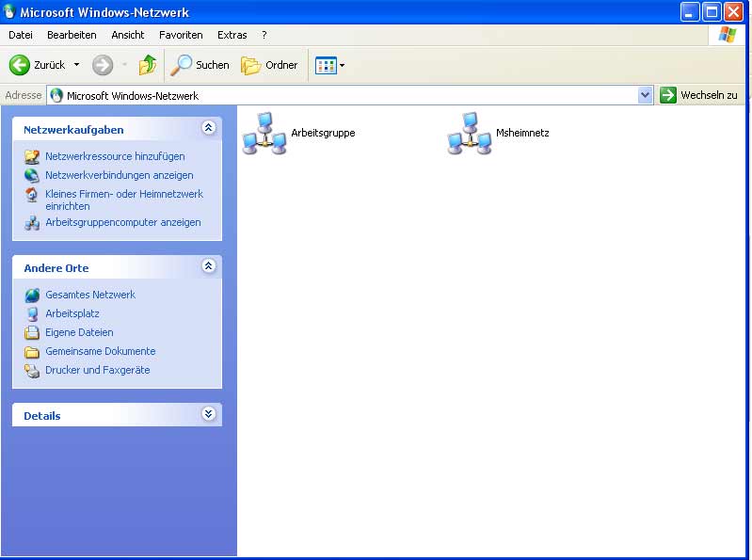
Task: Open the ? help menu
Action: tap(264, 35)
